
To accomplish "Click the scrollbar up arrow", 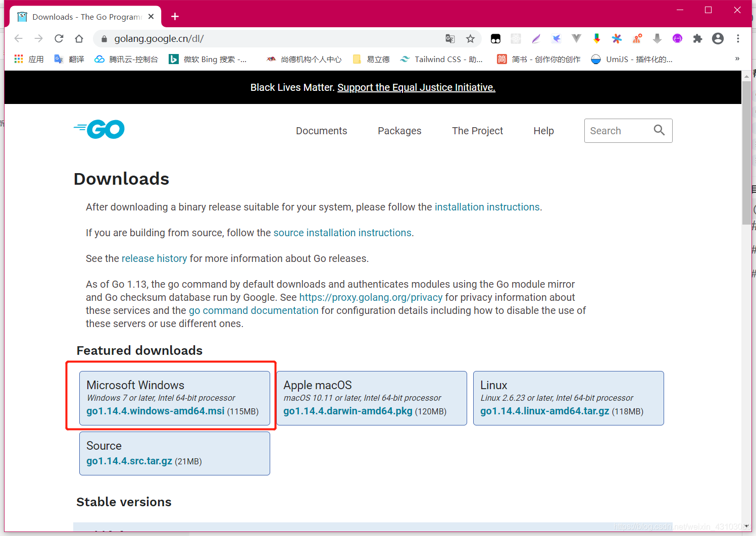I will pos(746,76).
